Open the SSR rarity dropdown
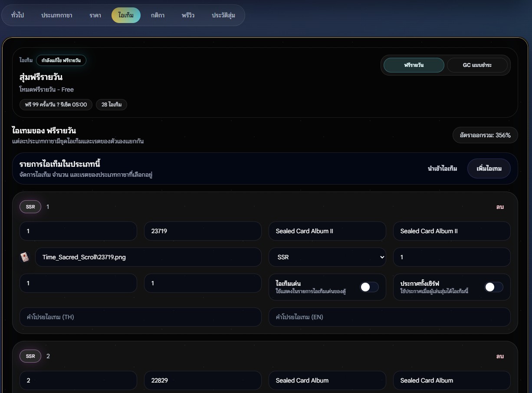Screen dimensions: 532x393 328,257
